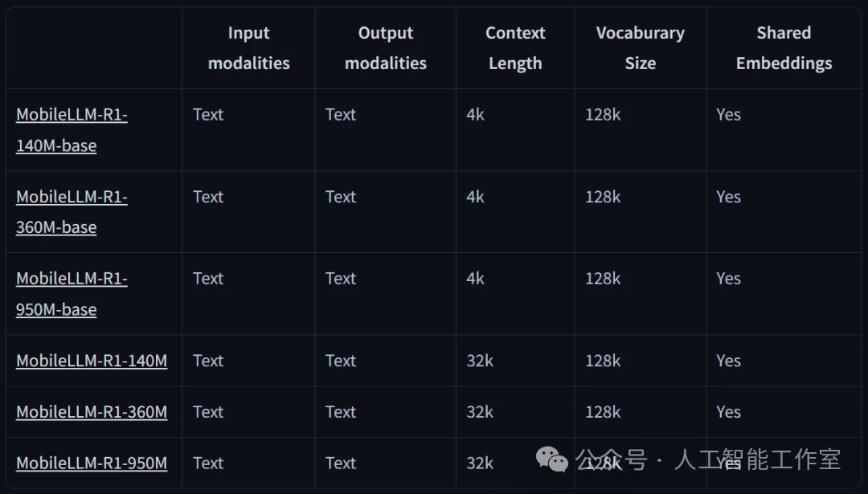
Task: Click the 公众号 · 人工智能工作室 watermark text
Action: coord(707,459)
